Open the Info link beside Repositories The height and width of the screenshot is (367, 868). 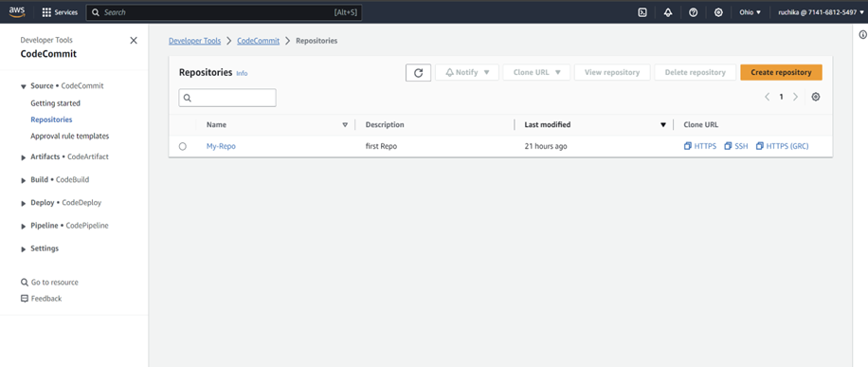coord(242,73)
